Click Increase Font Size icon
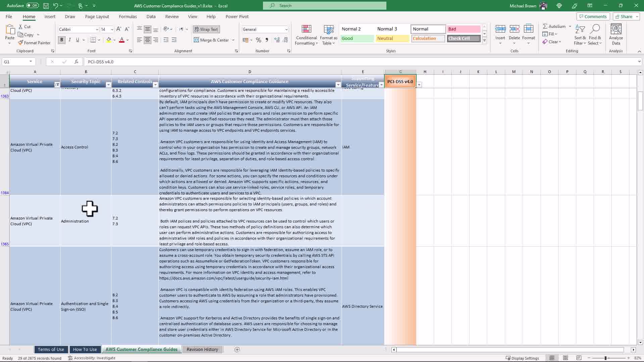Viewport: 644px width, 362px height. point(118,29)
